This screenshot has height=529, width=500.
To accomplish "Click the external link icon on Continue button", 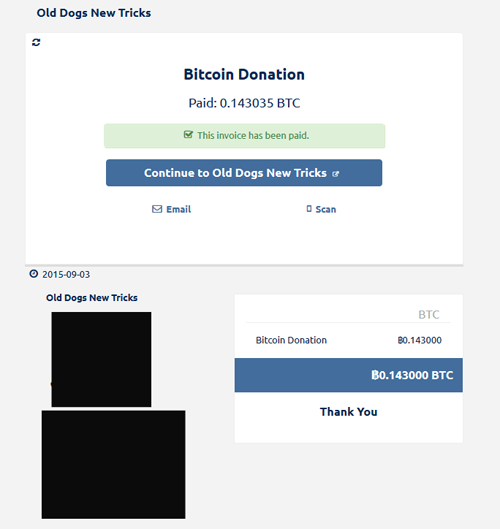I will tap(335, 174).
